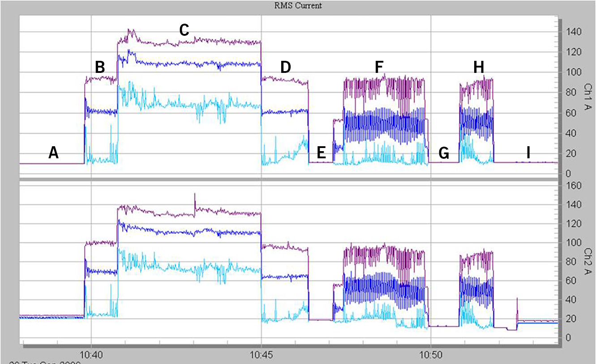Select marker H over the final load burst
The image size is (596, 364).
coord(478,67)
